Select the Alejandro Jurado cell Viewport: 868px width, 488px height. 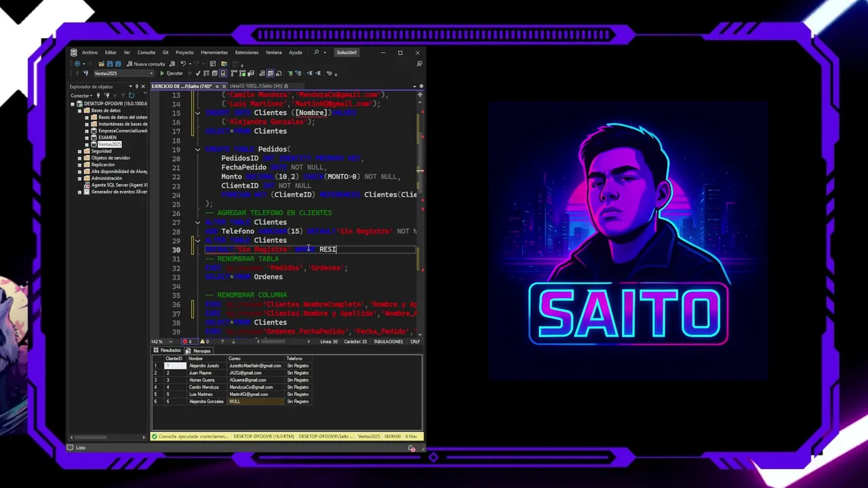point(206,366)
